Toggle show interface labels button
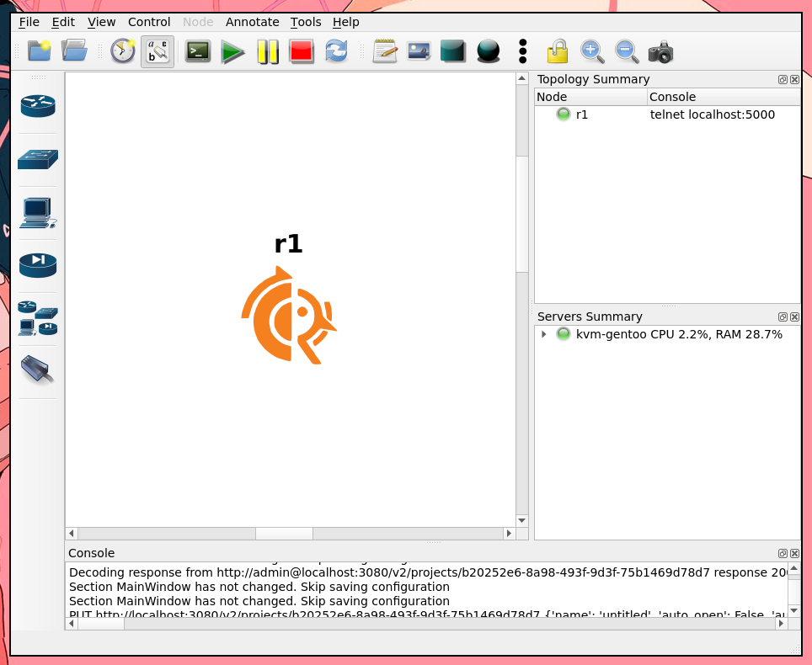Screen dimensions: 812x665 point(158,51)
